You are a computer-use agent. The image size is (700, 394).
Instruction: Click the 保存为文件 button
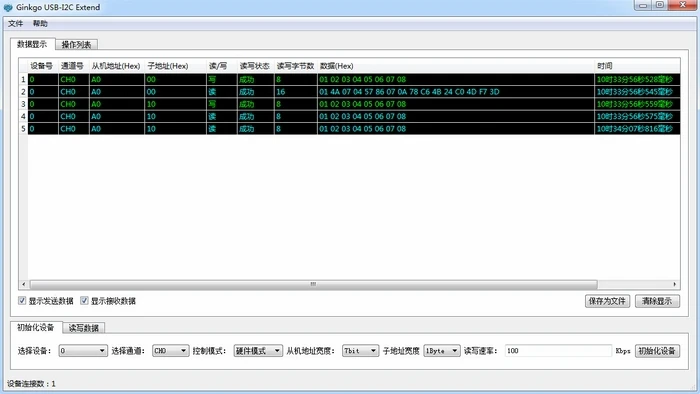(x=607, y=301)
